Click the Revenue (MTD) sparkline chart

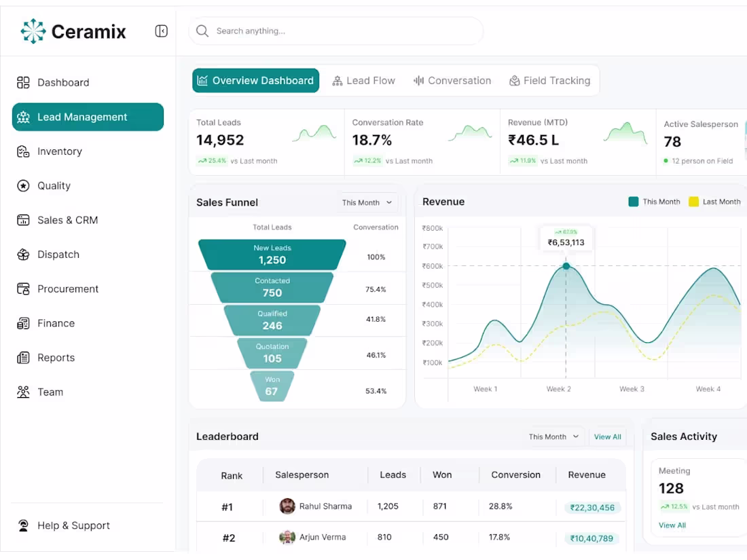625,133
